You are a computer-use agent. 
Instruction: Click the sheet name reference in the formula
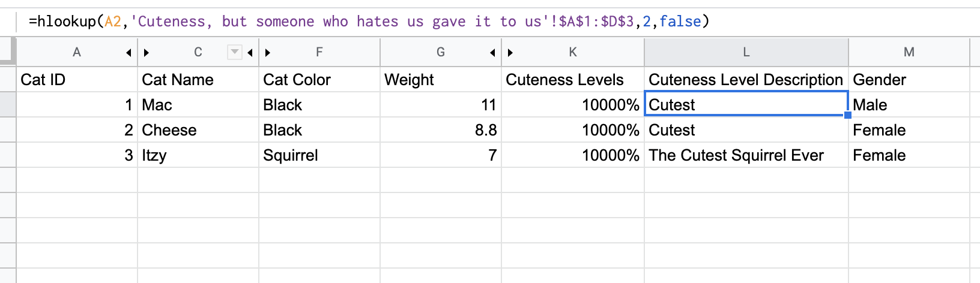[339, 22]
